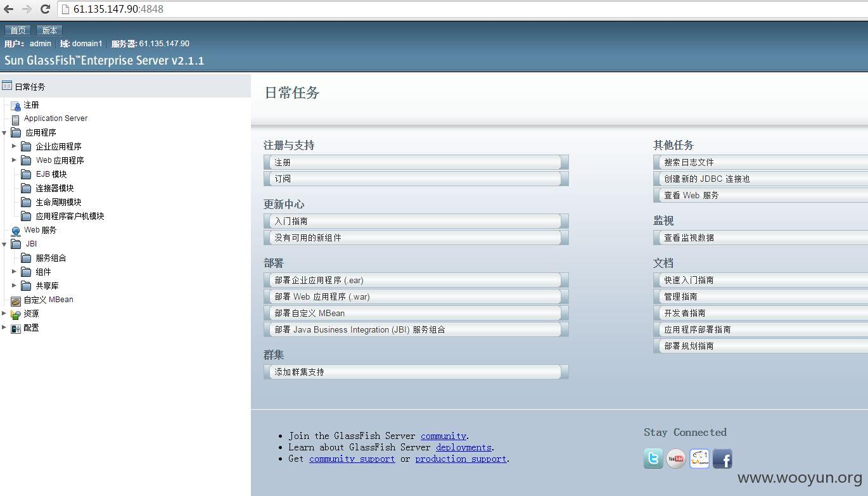The image size is (868, 496).
Task: Click 注册 under 注册与支持
Action: (x=416, y=162)
